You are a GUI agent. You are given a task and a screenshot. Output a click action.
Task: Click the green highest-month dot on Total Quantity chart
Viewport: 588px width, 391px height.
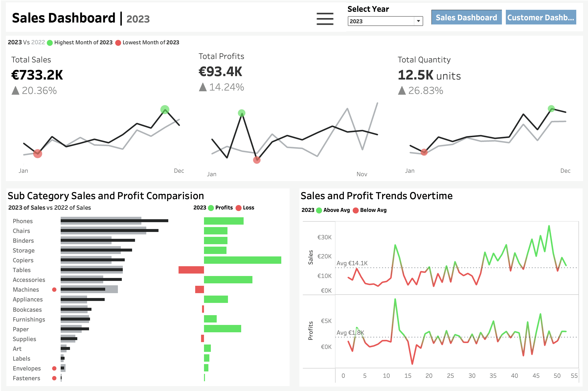click(551, 109)
